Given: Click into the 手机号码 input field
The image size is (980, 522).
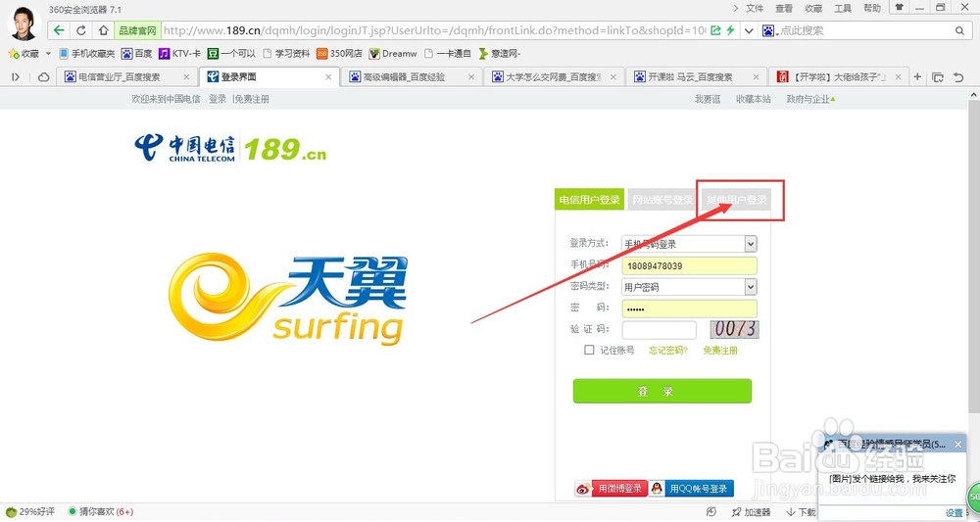Looking at the screenshot, I should point(689,266).
